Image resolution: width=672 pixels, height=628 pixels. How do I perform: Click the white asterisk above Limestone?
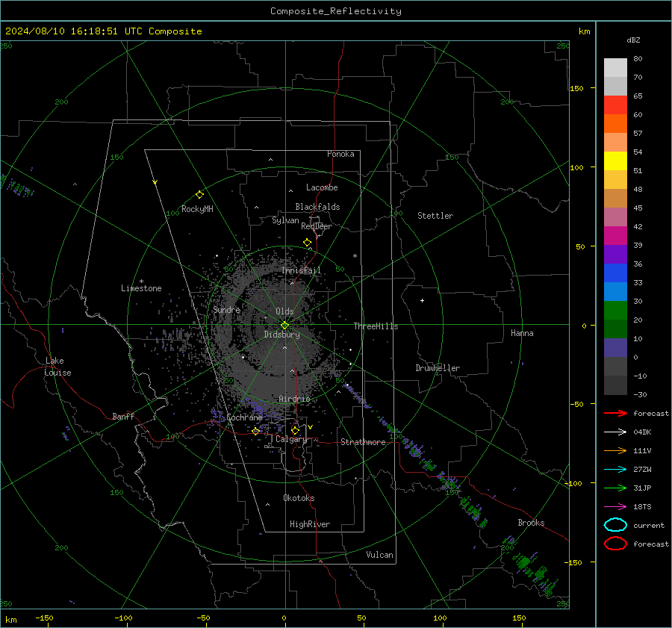click(141, 282)
